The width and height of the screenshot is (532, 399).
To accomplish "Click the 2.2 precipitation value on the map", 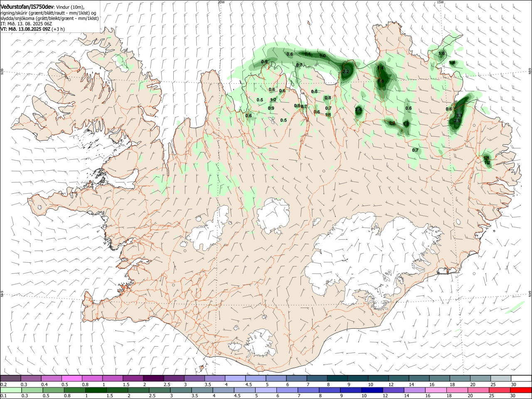I will pyautogui.click(x=346, y=71).
